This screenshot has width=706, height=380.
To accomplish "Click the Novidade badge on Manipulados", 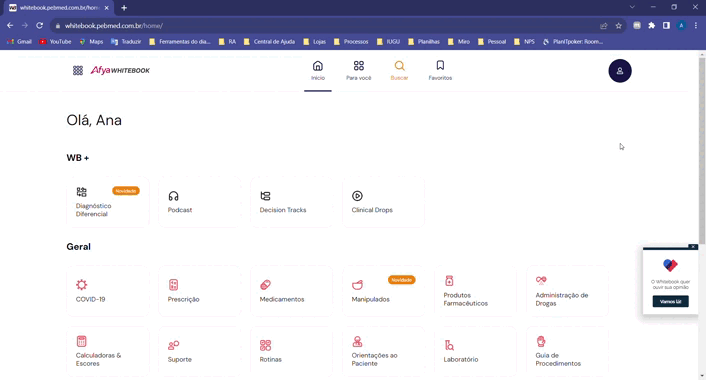I will pyautogui.click(x=402, y=280).
